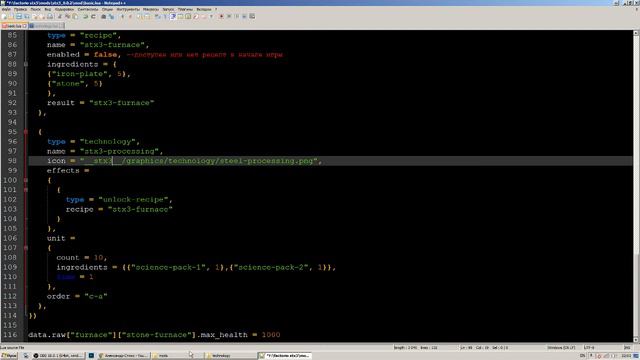
Task: Start macro recording with the red Record icon
Action: pyautogui.click(x=221, y=16)
